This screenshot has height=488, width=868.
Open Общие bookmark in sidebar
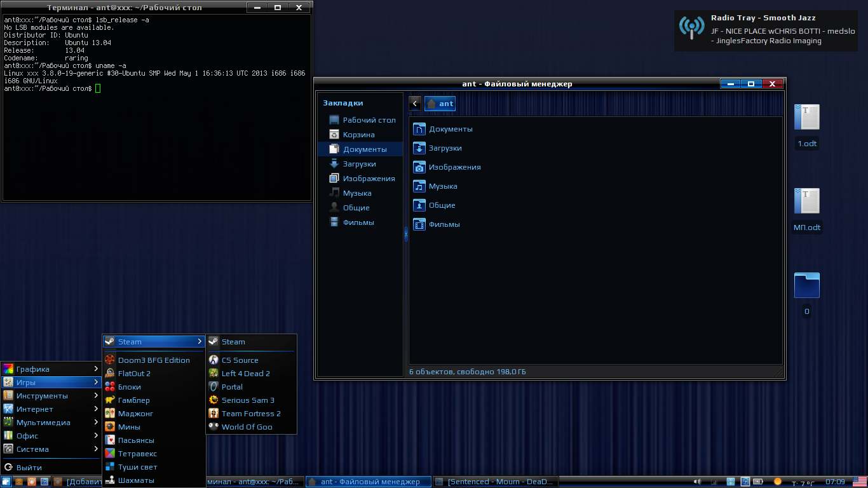pyautogui.click(x=360, y=208)
